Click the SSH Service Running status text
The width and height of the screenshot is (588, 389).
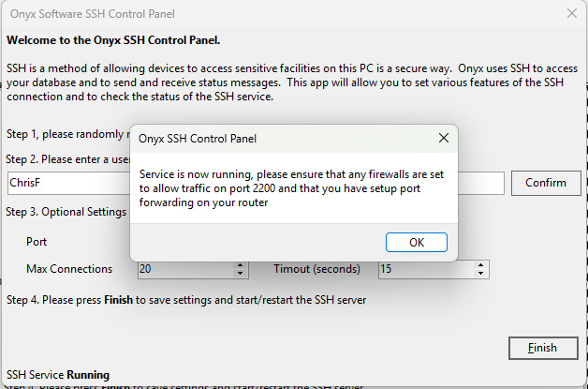point(58,374)
